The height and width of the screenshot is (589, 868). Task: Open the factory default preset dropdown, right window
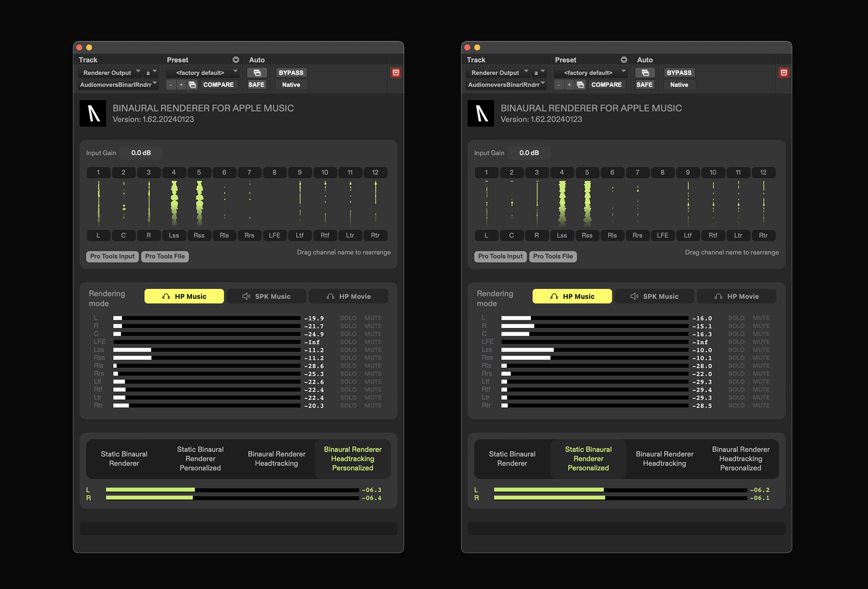[591, 73]
